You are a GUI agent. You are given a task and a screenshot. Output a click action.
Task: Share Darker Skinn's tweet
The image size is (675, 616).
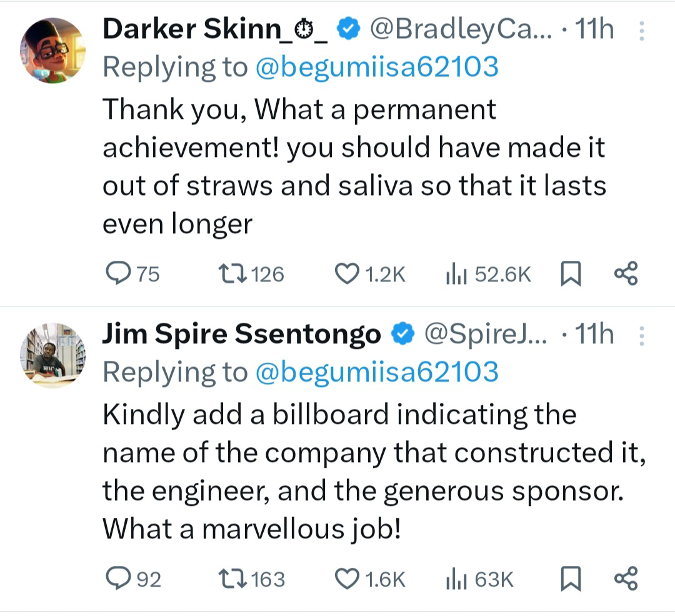coord(626,274)
